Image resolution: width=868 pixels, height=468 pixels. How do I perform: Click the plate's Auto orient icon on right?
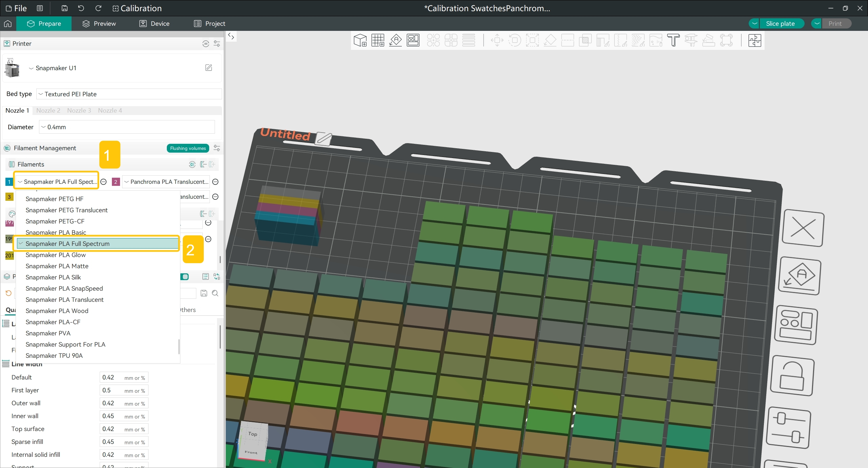[800, 276]
